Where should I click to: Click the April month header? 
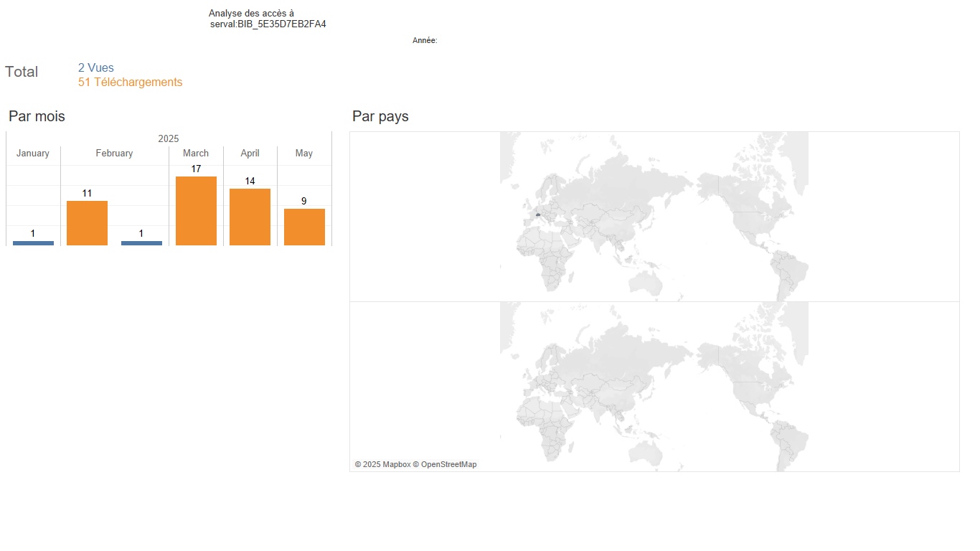250,153
